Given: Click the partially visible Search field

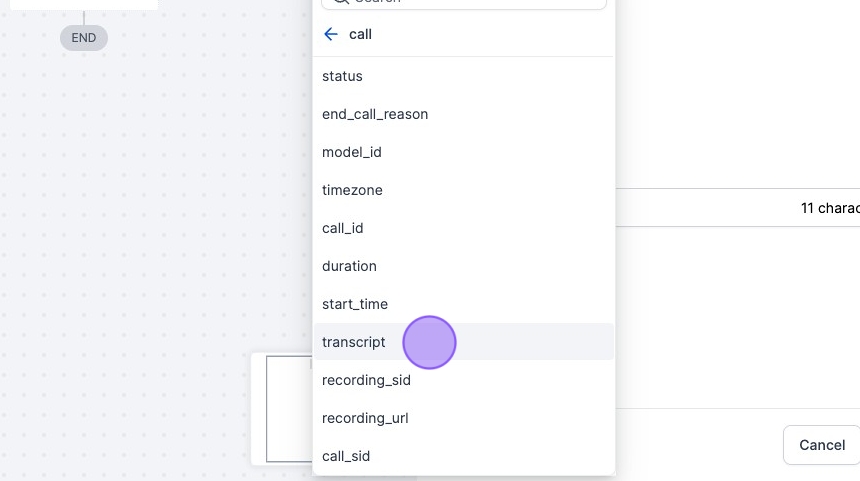Looking at the screenshot, I should click(470, 3).
